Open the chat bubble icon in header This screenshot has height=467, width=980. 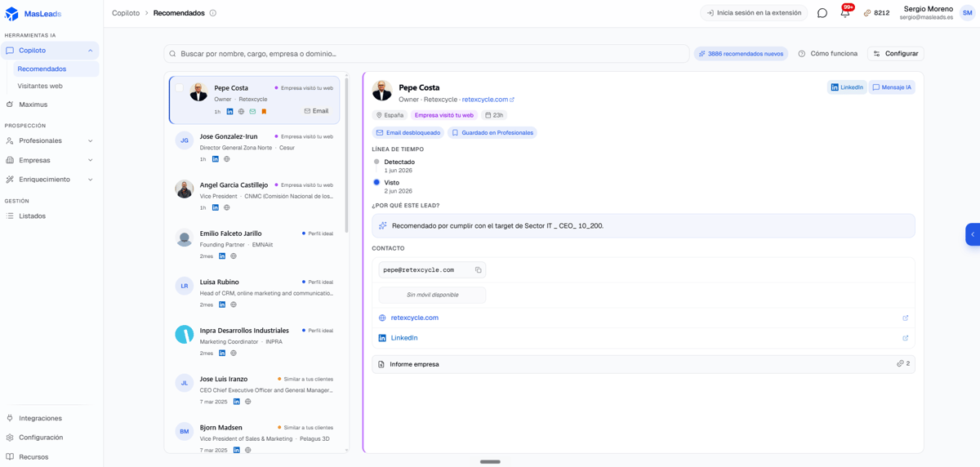(x=822, y=13)
